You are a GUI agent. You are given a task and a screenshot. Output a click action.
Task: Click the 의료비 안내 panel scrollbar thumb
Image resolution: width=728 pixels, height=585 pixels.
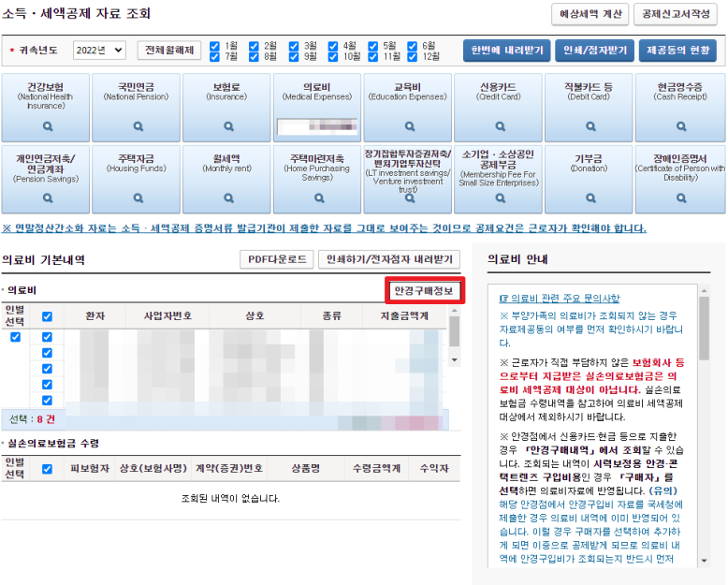click(x=704, y=329)
